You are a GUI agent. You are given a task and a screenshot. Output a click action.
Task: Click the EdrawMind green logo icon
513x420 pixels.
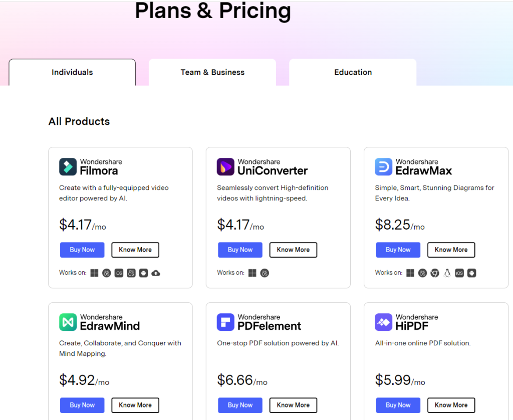pyautogui.click(x=68, y=322)
